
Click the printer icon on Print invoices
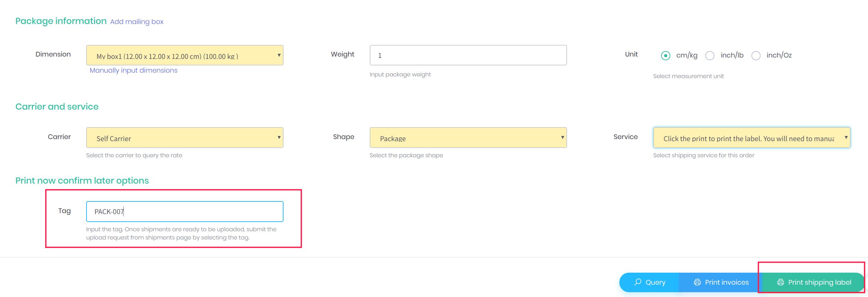(x=697, y=282)
